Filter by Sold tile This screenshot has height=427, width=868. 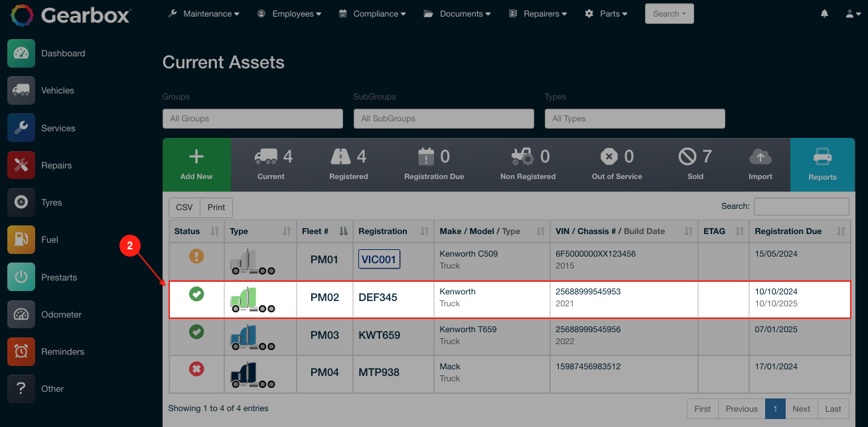click(x=695, y=164)
